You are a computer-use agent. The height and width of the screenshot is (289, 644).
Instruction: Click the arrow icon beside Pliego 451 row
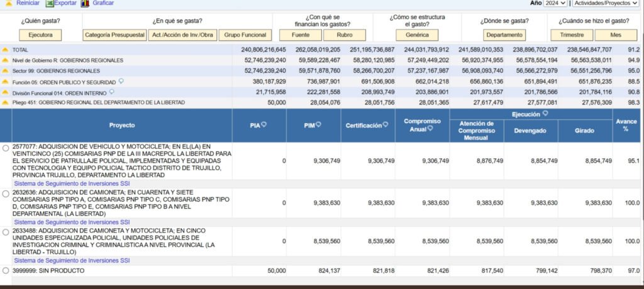coord(6,102)
